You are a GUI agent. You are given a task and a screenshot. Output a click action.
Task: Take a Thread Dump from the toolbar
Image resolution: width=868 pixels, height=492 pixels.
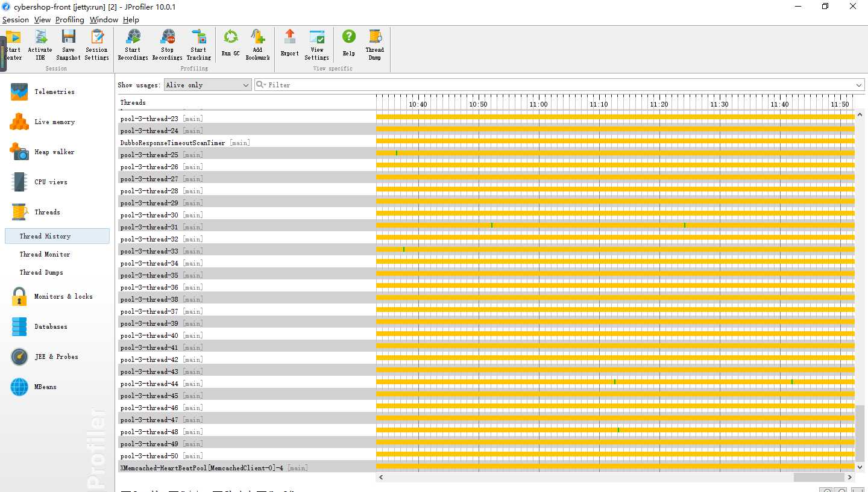pos(374,45)
